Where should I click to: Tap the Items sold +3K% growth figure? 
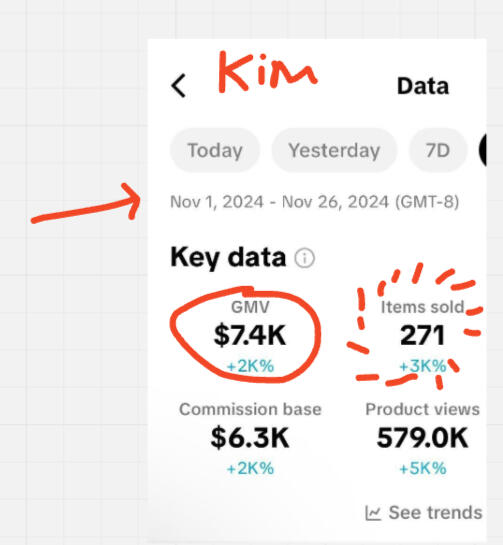pos(422,366)
